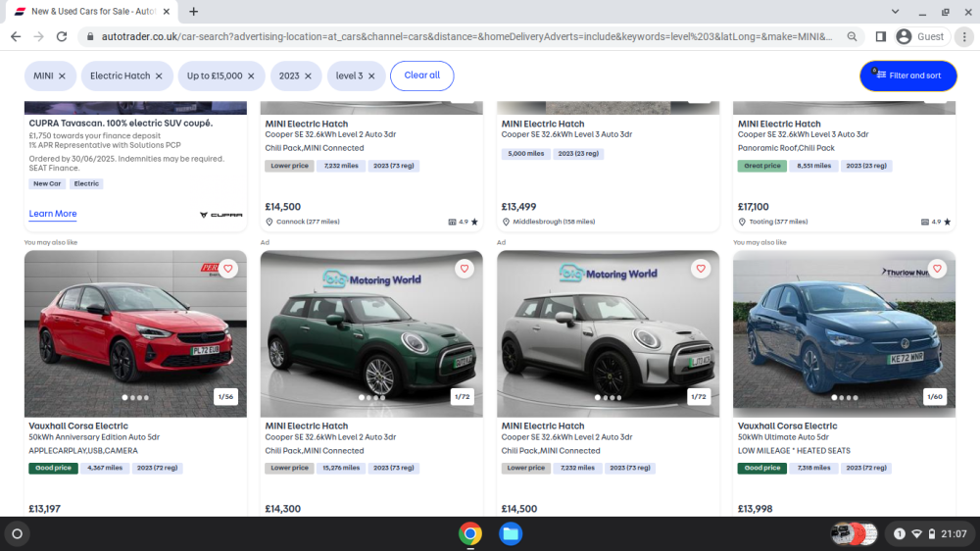
Task: Open a new browser tab
Action: click(194, 11)
